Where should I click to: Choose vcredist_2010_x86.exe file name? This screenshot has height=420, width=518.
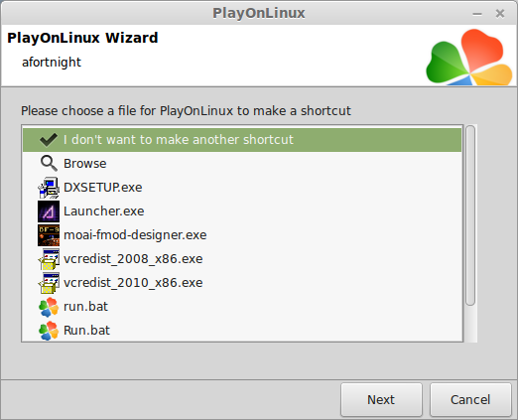(x=133, y=283)
